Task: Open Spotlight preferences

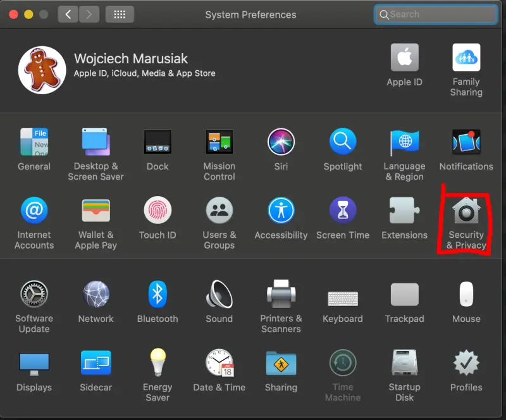Action: [342, 142]
